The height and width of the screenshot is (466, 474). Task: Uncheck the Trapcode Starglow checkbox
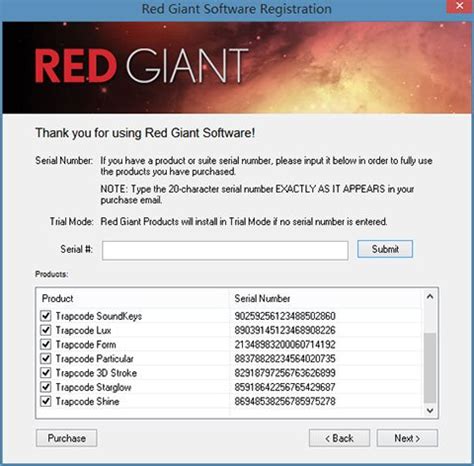click(x=46, y=387)
